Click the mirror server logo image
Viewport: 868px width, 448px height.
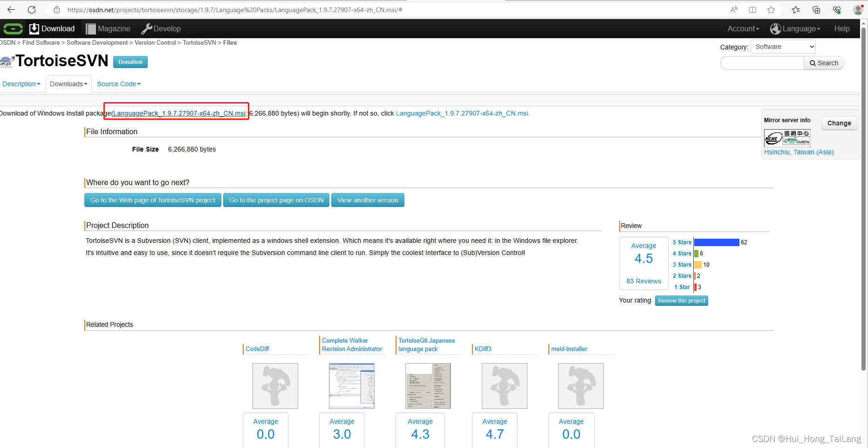click(787, 138)
